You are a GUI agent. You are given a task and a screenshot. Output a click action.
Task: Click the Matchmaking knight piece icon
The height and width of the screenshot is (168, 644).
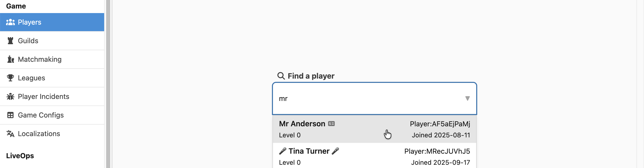tap(10, 59)
